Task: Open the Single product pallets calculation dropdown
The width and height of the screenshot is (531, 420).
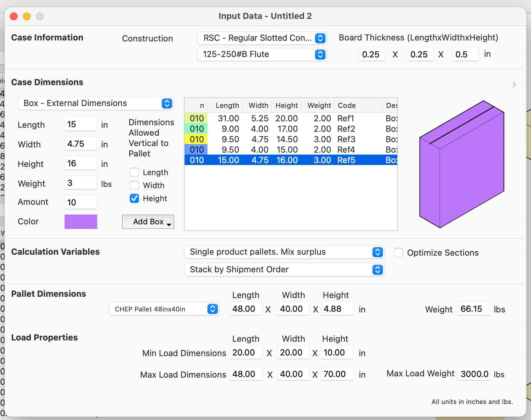Action: point(377,252)
